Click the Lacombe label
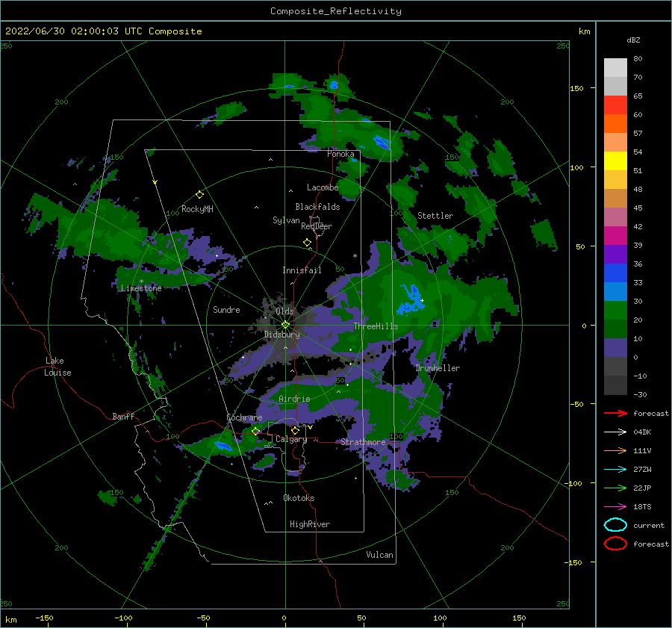Viewport: 672px width, 628px height. [x=323, y=187]
